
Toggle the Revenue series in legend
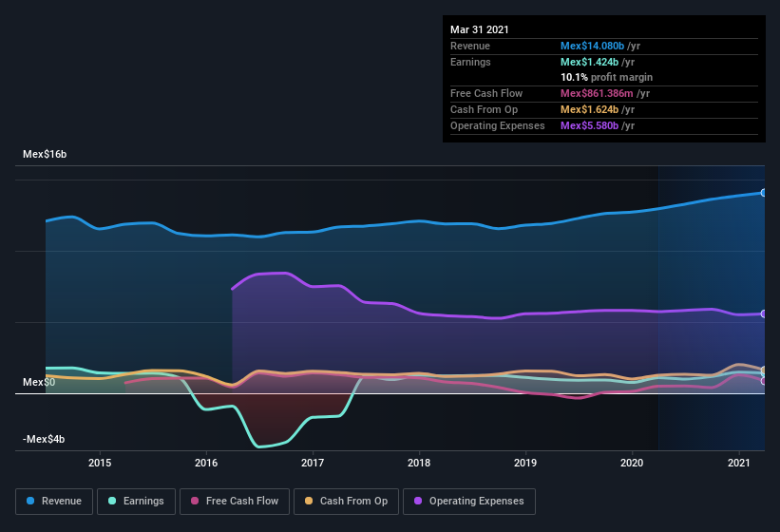55,501
